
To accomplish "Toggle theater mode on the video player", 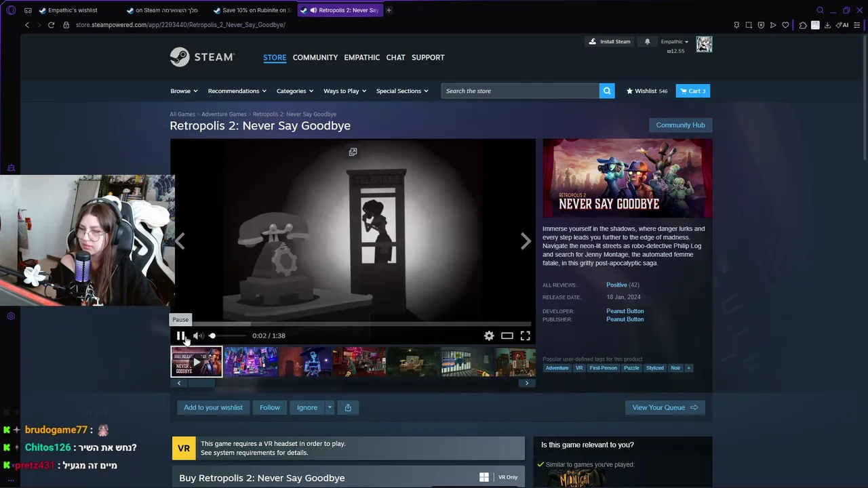I will (x=507, y=335).
